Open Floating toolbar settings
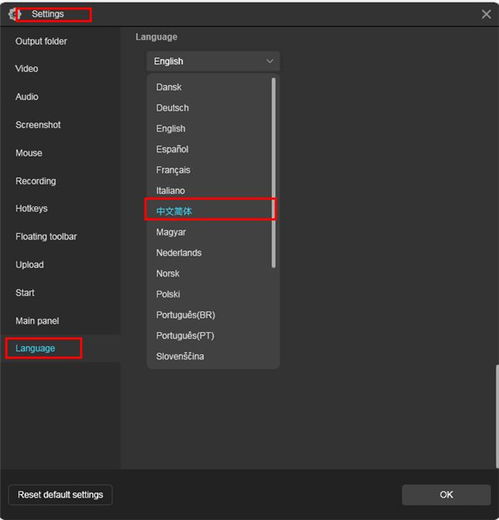 coord(46,237)
